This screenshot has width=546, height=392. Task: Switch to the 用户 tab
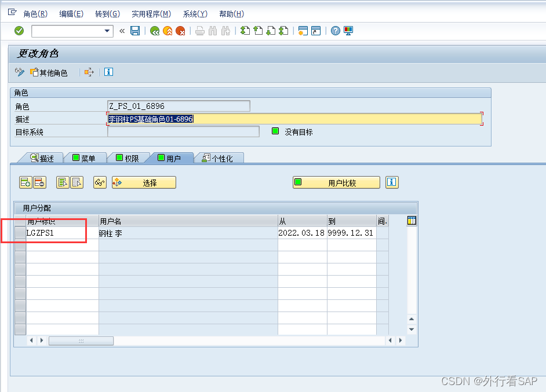coord(169,158)
